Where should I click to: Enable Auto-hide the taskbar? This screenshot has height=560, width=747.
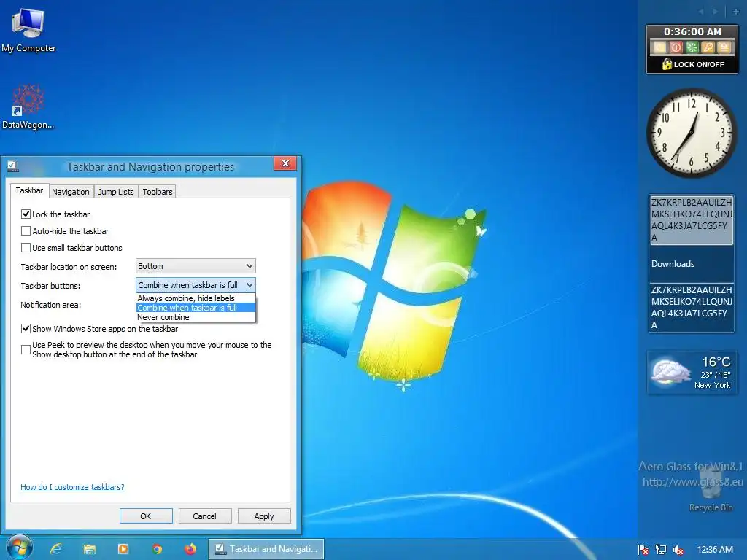(x=26, y=231)
